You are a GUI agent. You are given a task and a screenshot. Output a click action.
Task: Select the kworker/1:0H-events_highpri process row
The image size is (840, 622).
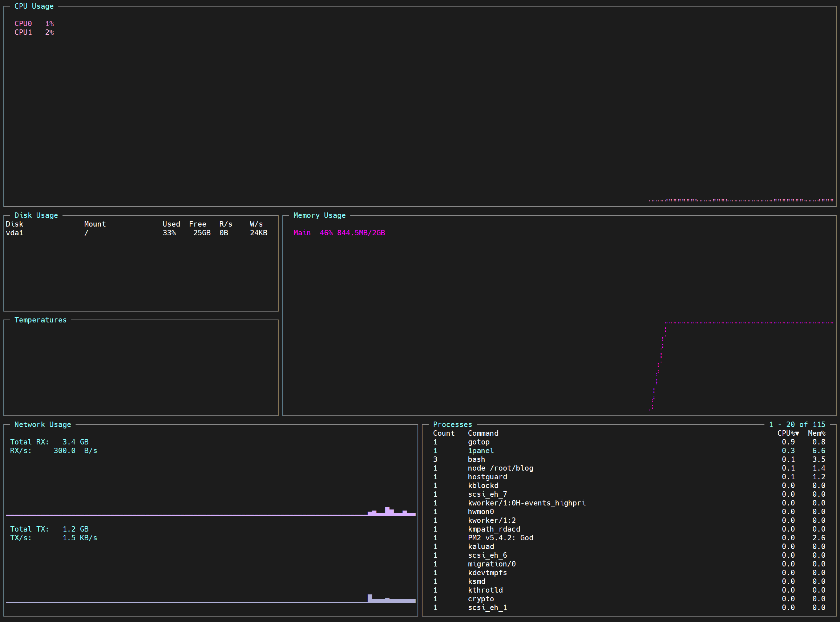pos(629,503)
